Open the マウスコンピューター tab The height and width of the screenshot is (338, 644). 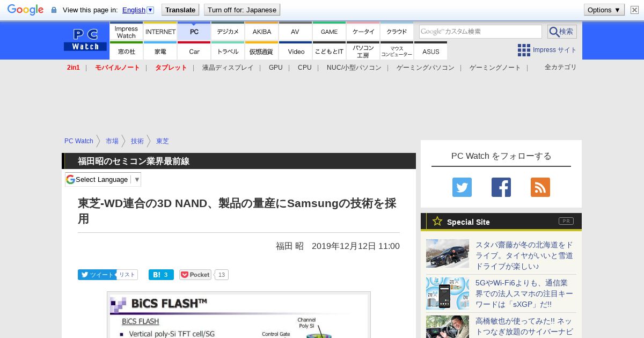397,51
